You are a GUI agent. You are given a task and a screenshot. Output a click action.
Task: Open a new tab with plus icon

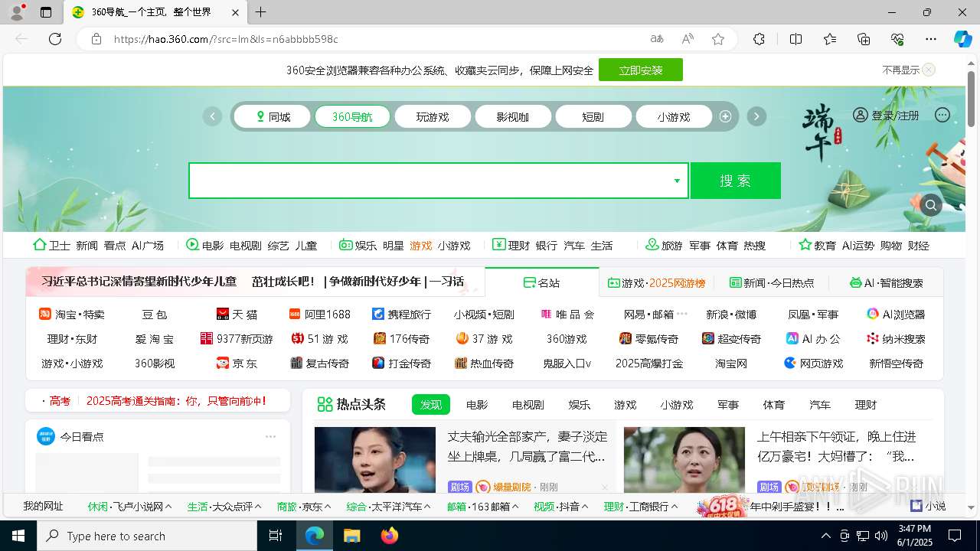coord(261,12)
